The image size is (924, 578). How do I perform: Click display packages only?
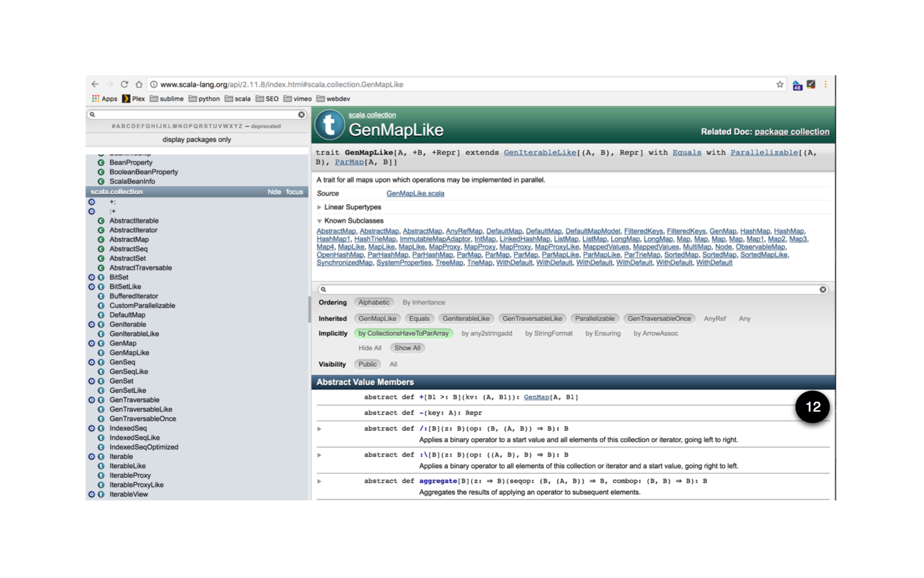coord(196,139)
